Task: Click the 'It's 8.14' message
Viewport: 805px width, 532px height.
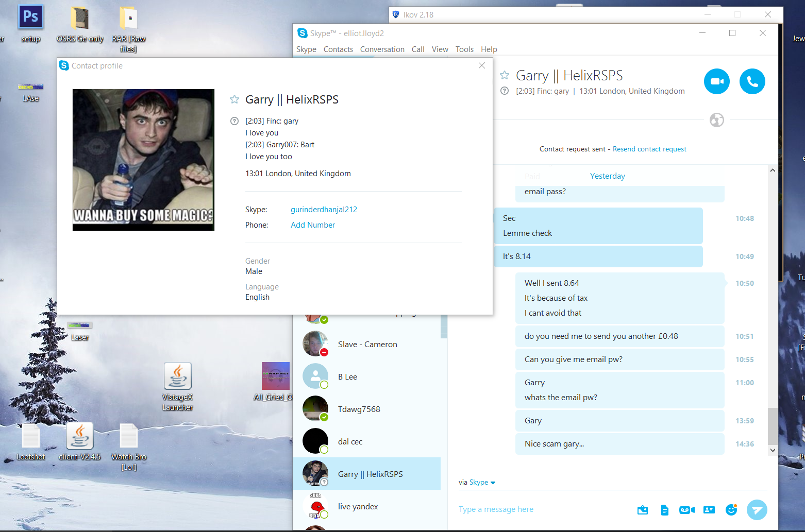Action: (x=598, y=256)
